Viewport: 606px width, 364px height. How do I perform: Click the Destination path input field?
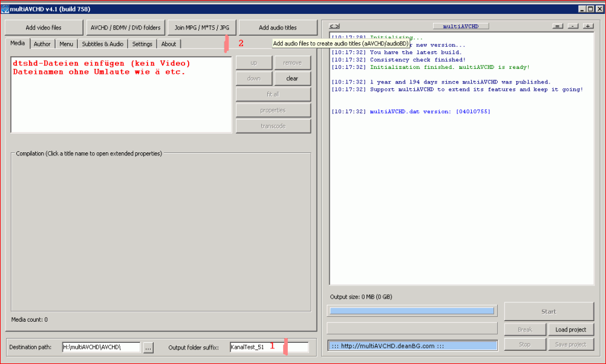[100, 347]
